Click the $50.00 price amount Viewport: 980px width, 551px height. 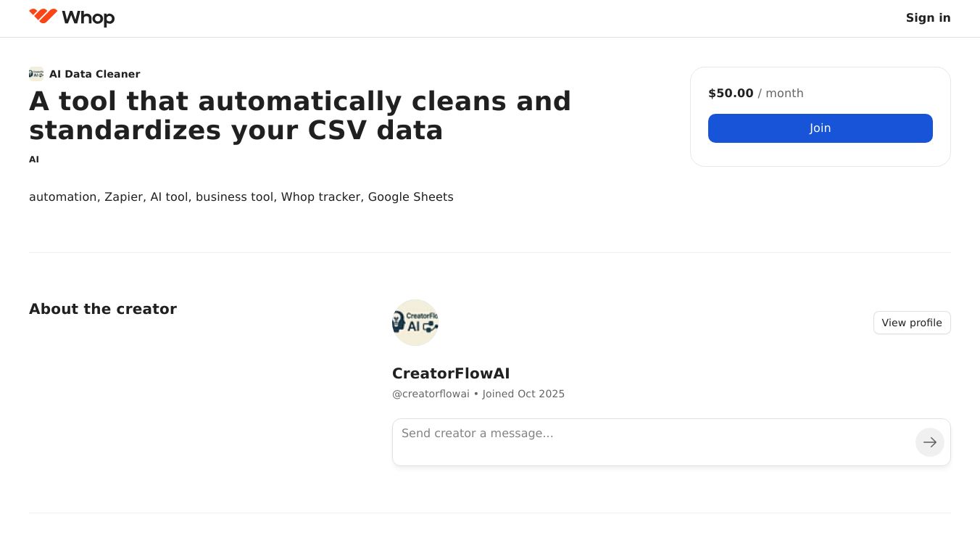[x=731, y=93]
